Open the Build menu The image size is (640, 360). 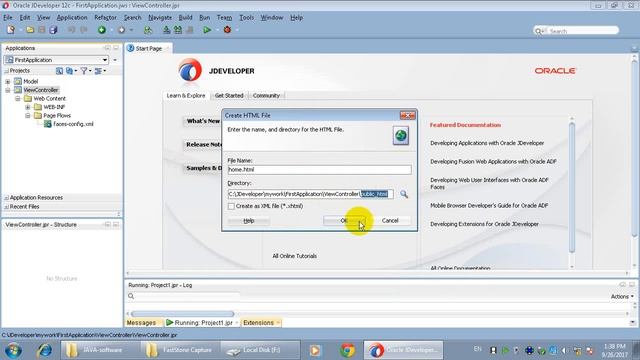click(185, 18)
